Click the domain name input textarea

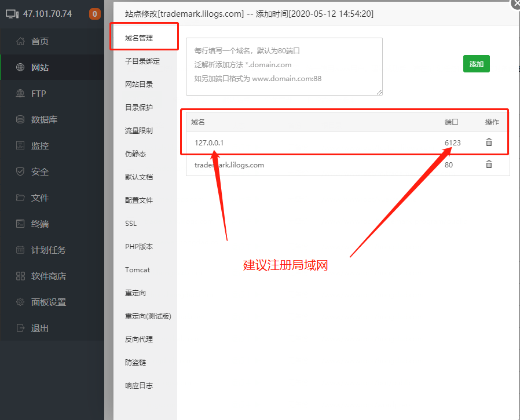click(284, 67)
